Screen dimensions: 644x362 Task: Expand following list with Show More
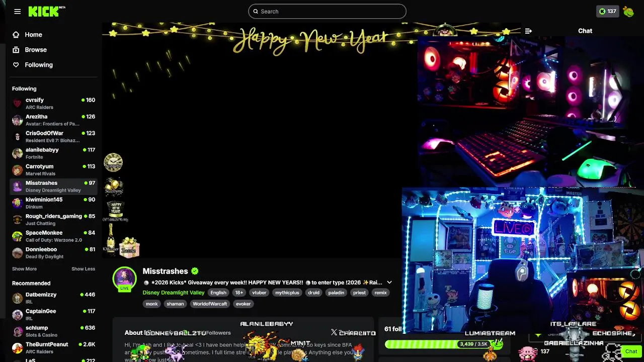tap(24, 269)
